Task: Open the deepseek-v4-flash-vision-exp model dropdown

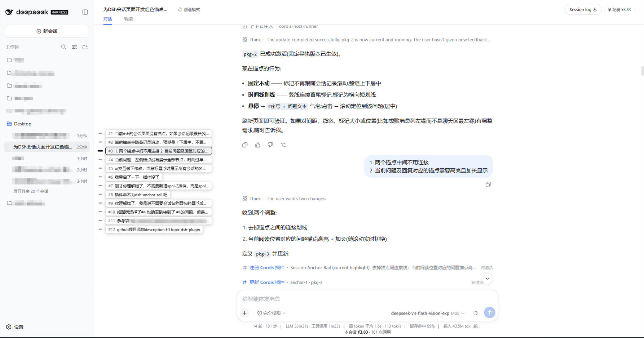Action: coord(428,313)
